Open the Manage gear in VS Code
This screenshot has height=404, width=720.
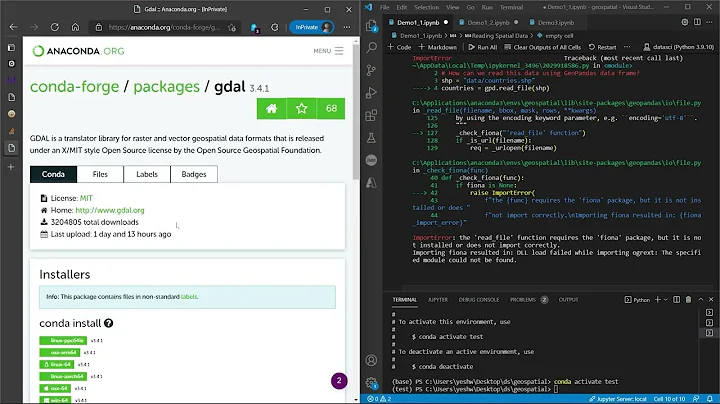[371, 382]
